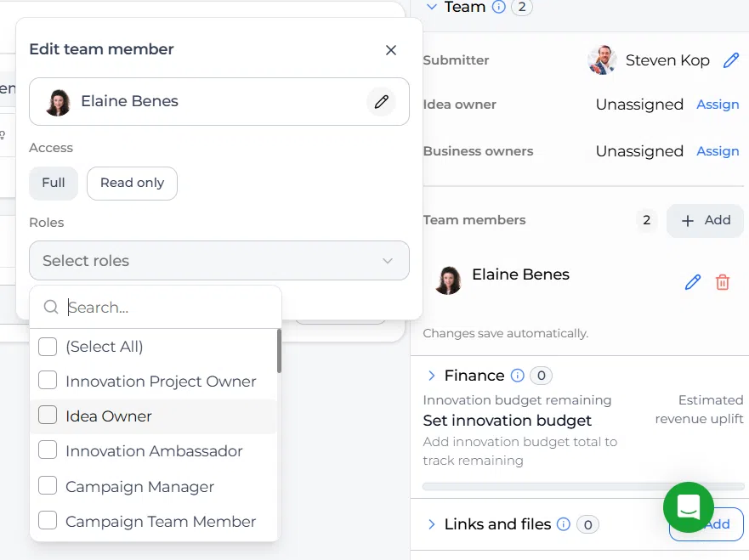Click the pencil icon in the member name field
The width and height of the screenshot is (749, 560).
[x=381, y=102]
